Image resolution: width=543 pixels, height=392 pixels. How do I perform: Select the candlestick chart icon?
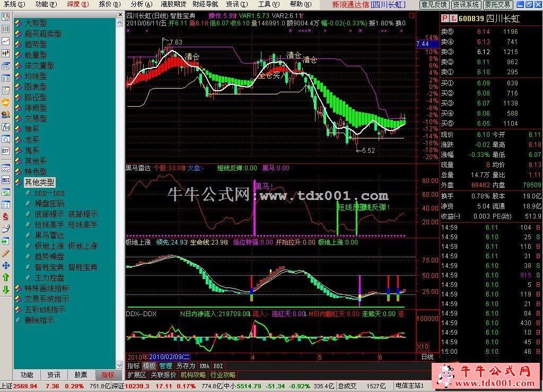(x=5, y=54)
